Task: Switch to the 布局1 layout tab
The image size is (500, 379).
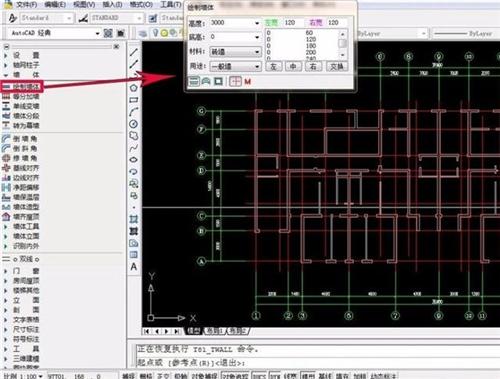Action: pyautogui.click(x=214, y=331)
